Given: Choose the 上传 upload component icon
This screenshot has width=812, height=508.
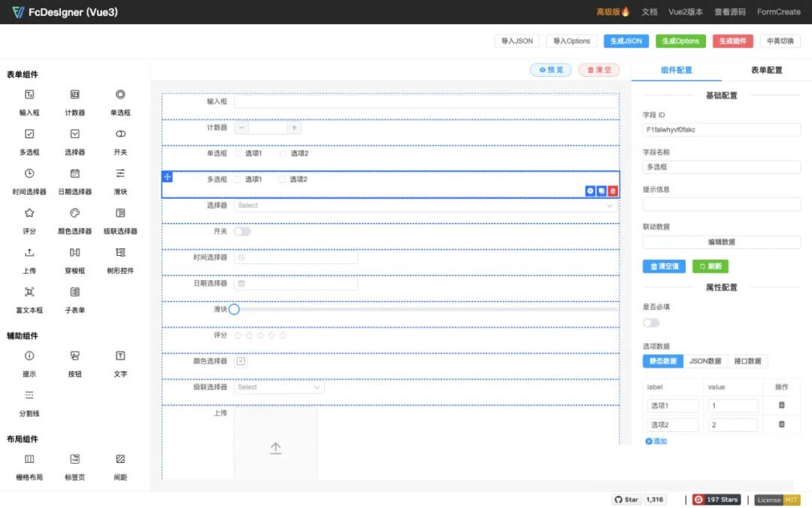Looking at the screenshot, I should coord(29,252).
